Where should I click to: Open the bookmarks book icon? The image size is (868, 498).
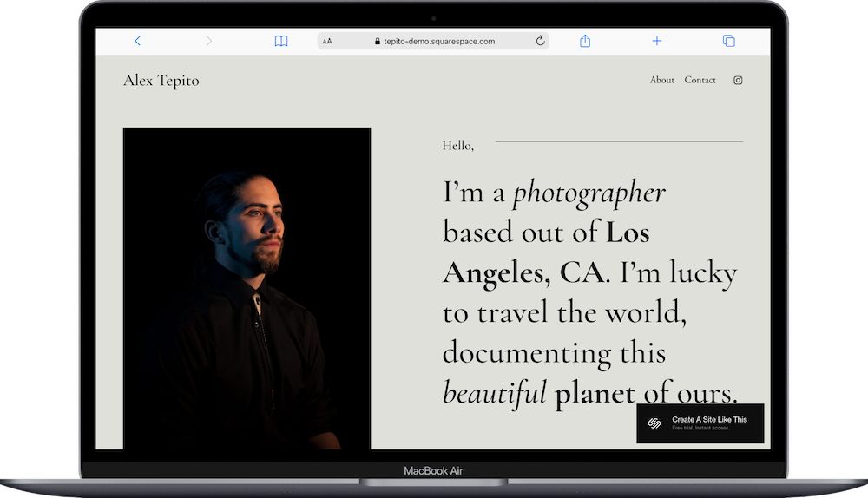tap(281, 41)
